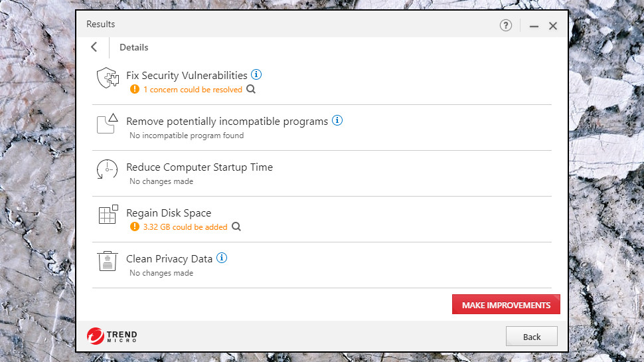Open the help question mark icon
The height and width of the screenshot is (362, 644).
click(506, 25)
